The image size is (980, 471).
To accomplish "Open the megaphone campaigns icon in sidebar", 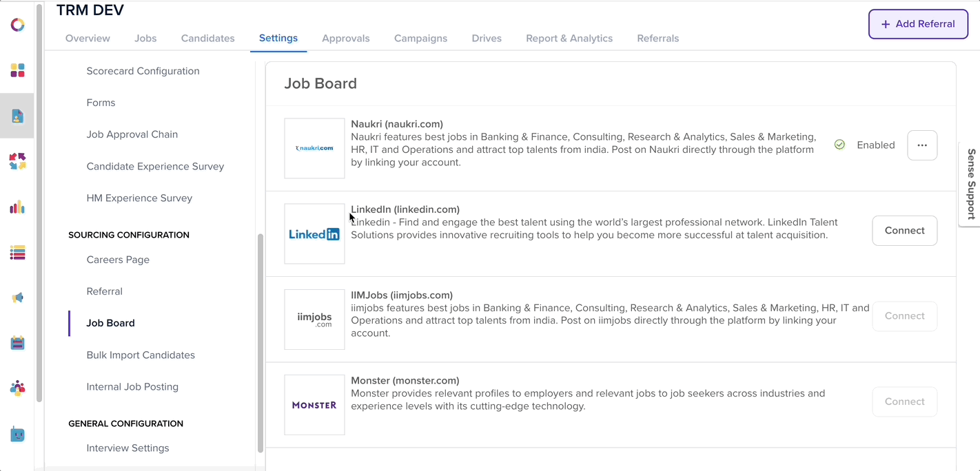I will [18, 297].
